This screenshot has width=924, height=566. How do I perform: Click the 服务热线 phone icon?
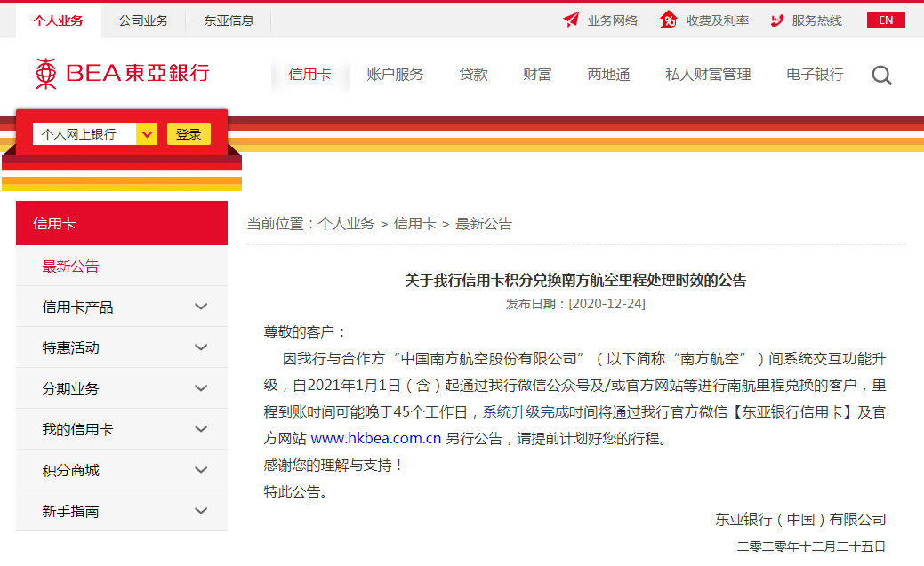coord(777,20)
